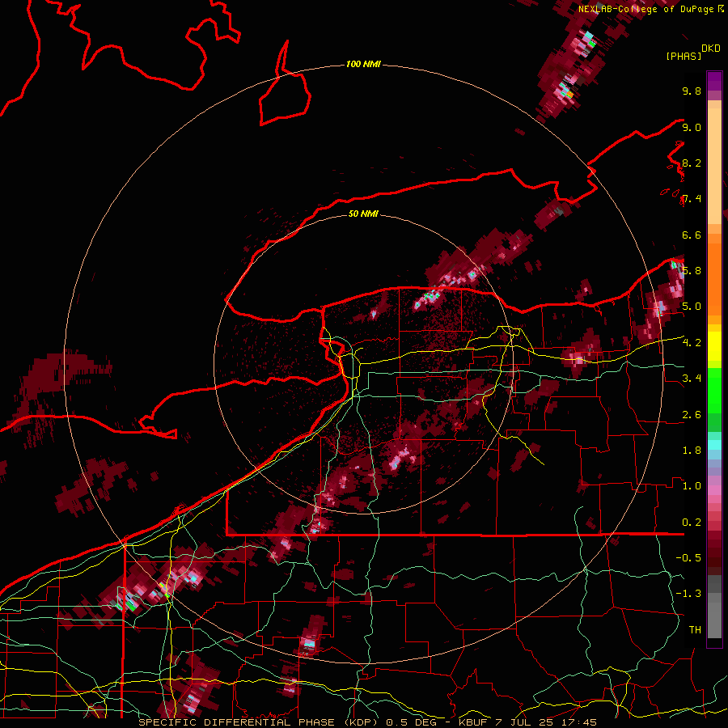Click the 50 NMI range ring label
The width and height of the screenshot is (728, 728).
click(363, 214)
